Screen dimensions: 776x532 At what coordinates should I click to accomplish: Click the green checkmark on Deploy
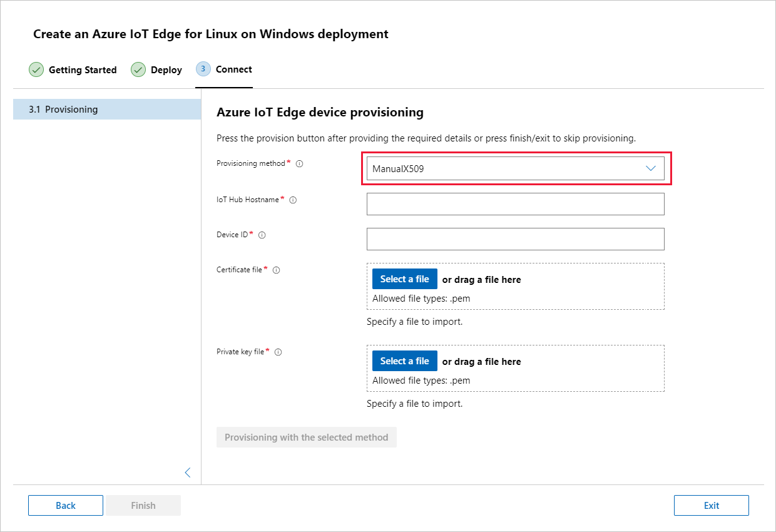pyautogui.click(x=138, y=69)
